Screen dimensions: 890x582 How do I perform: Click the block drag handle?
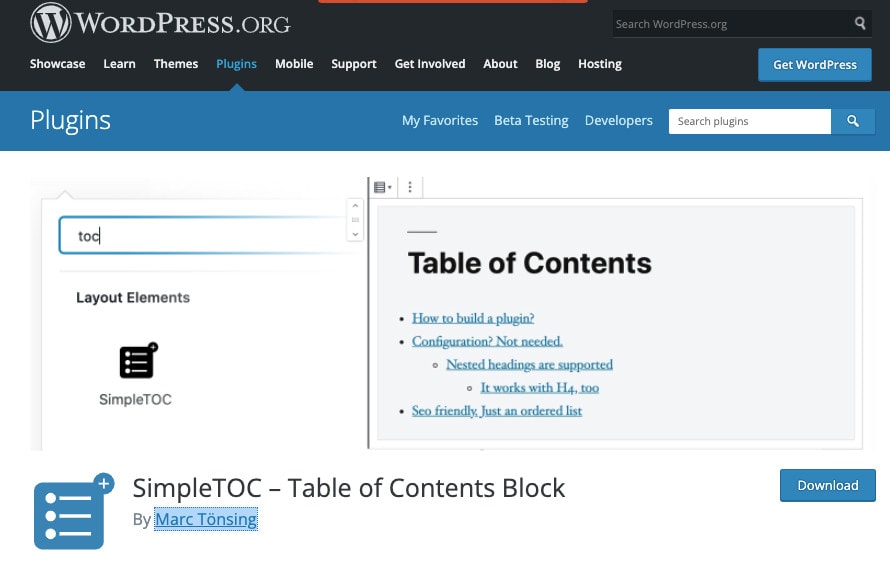click(355, 220)
